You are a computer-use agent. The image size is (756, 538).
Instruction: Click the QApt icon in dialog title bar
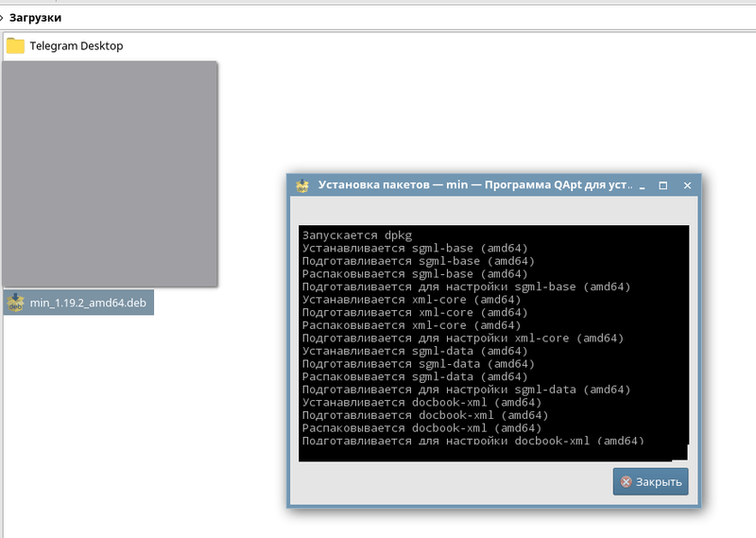pos(302,185)
